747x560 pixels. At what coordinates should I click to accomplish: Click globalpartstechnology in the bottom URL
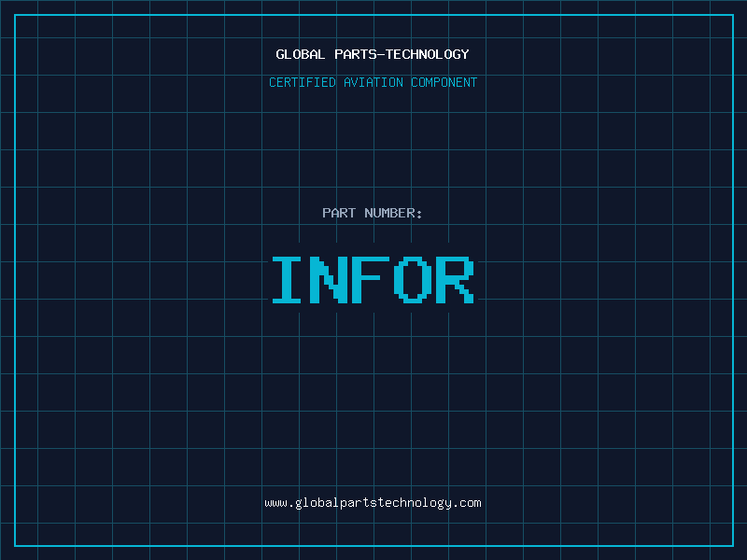[x=373, y=503]
